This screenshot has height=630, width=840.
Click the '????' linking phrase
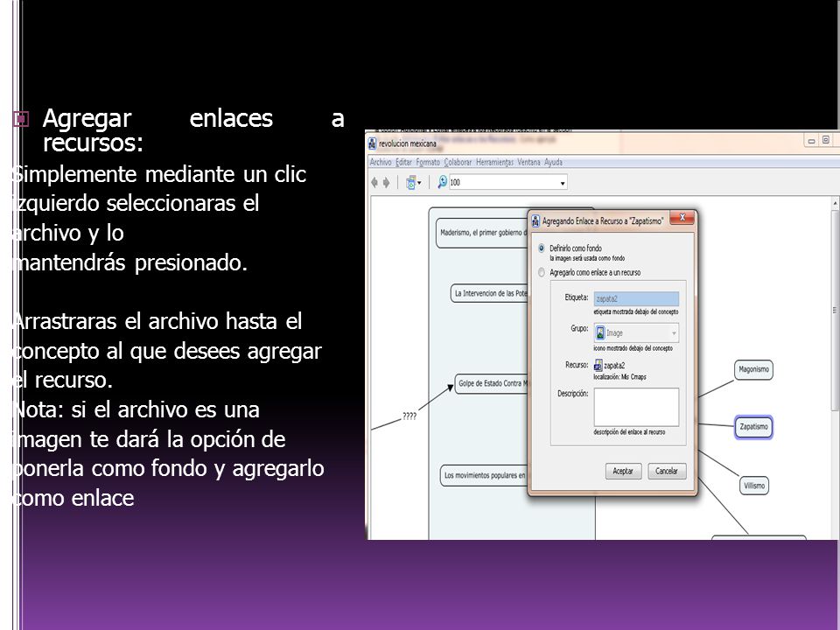(x=409, y=416)
